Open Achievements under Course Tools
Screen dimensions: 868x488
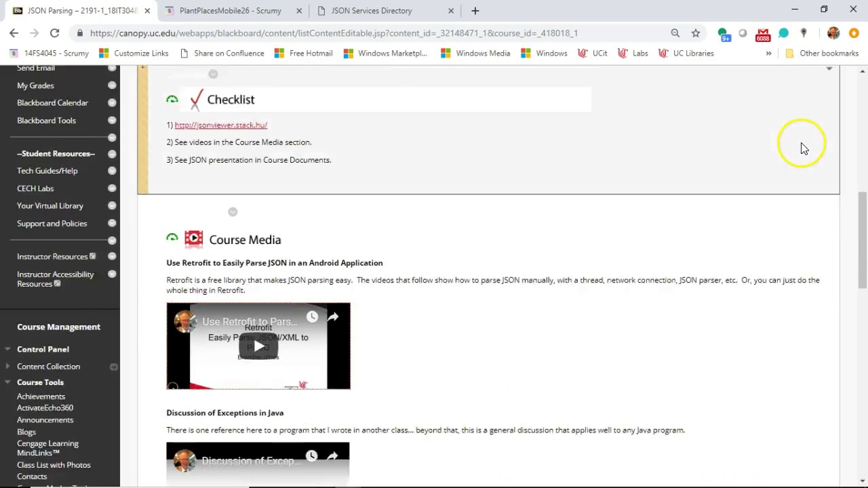(41, 396)
